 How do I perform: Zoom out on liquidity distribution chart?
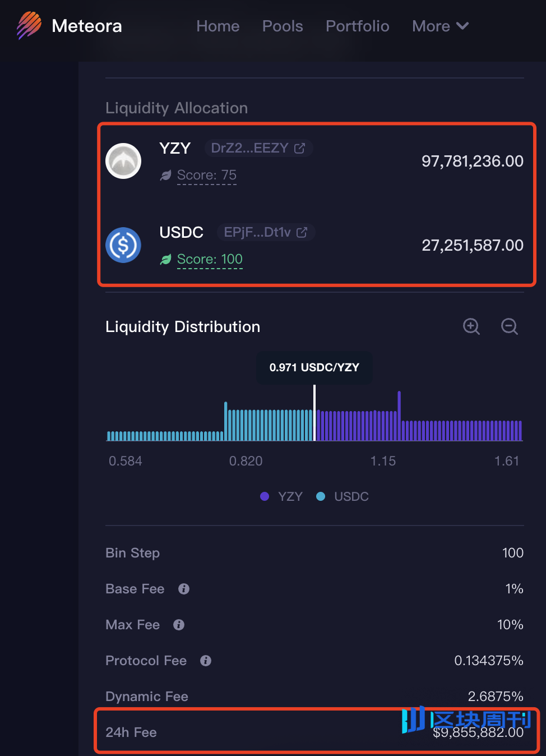(x=509, y=326)
